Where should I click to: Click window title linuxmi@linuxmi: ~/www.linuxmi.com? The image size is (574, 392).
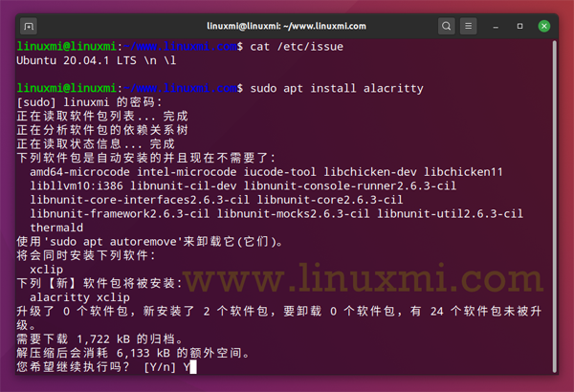287,26
